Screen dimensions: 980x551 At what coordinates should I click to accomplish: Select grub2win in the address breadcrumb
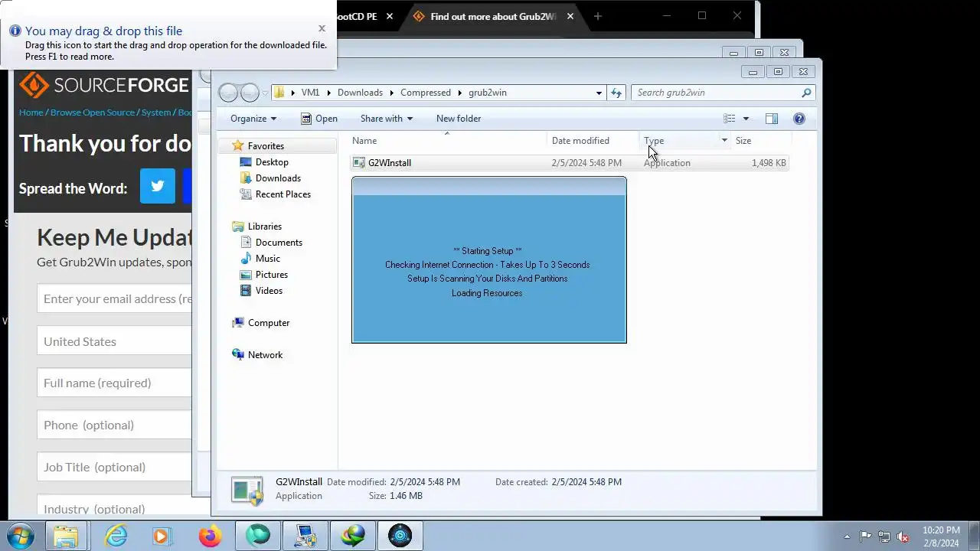(488, 93)
